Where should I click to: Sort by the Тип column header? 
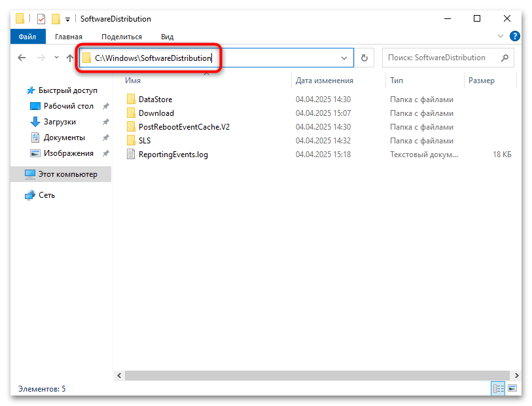[397, 81]
